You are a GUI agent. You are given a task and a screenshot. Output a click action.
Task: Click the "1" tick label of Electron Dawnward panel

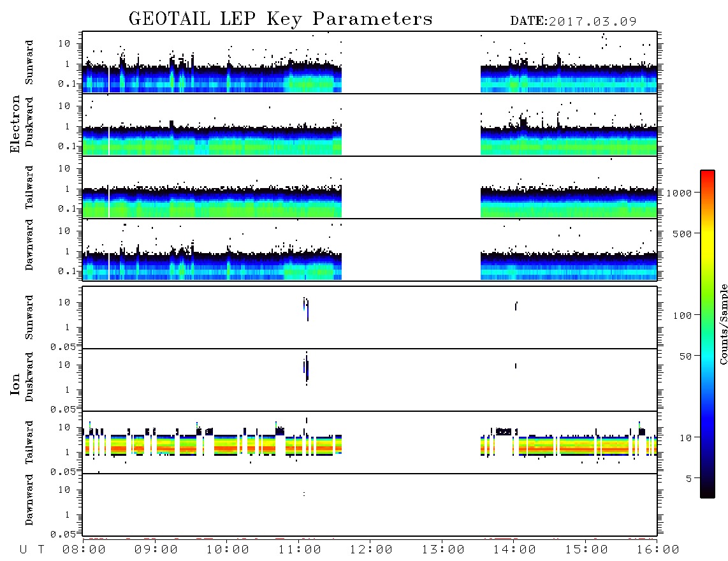(x=68, y=251)
